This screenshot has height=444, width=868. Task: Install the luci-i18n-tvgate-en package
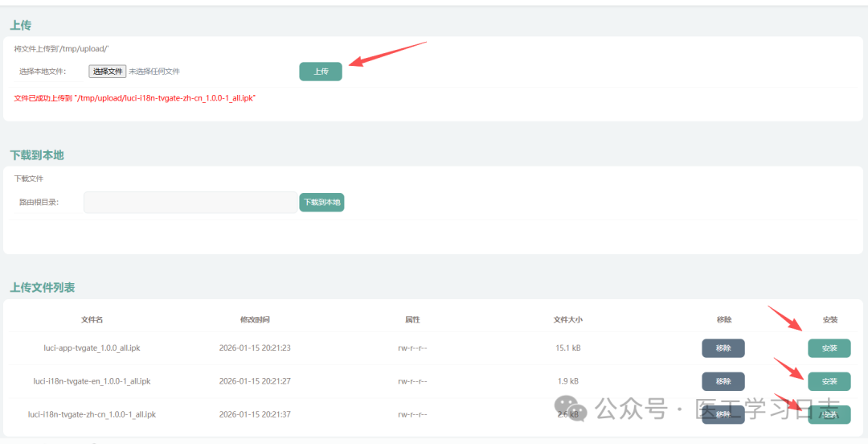coord(829,381)
